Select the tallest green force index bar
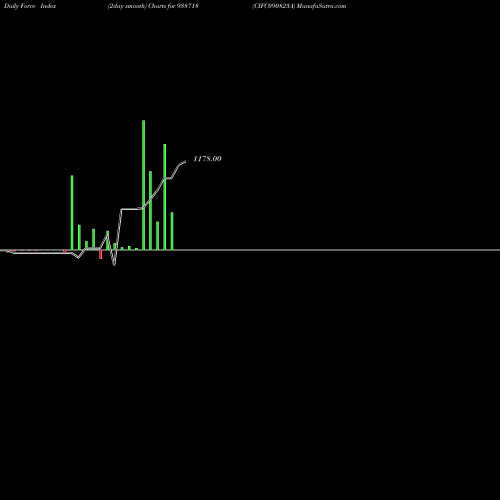 [x=144, y=185]
